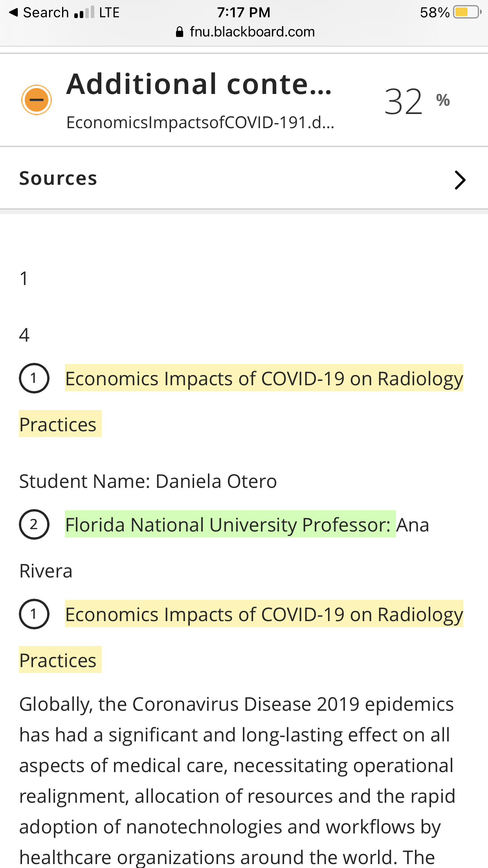Tap the 32 percent match score
The image size is (488, 868).
click(417, 101)
